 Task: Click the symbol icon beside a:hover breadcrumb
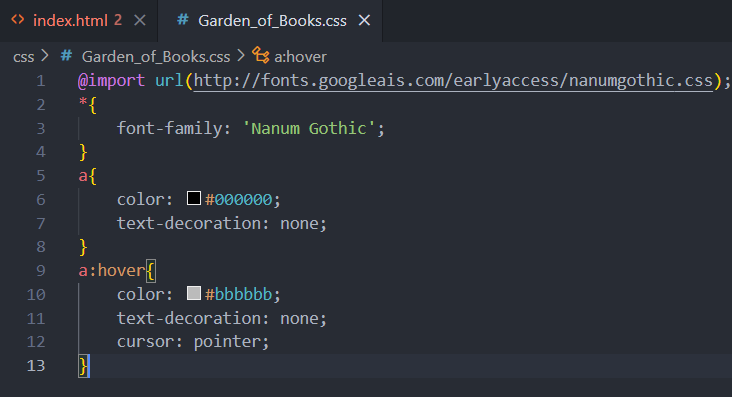[x=260, y=56]
